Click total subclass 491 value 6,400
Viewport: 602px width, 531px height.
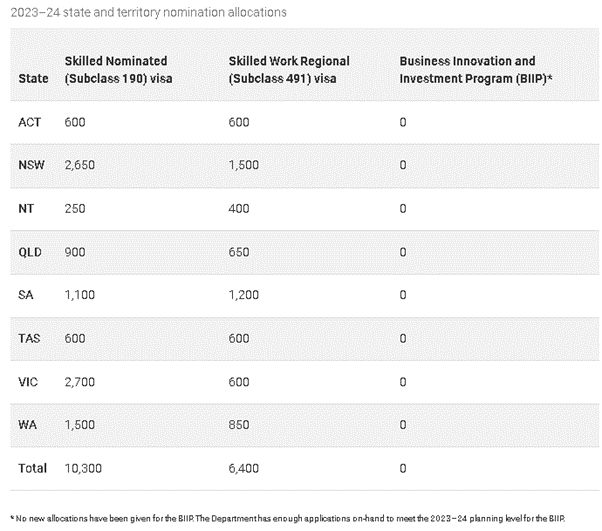click(x=243, y=468)
